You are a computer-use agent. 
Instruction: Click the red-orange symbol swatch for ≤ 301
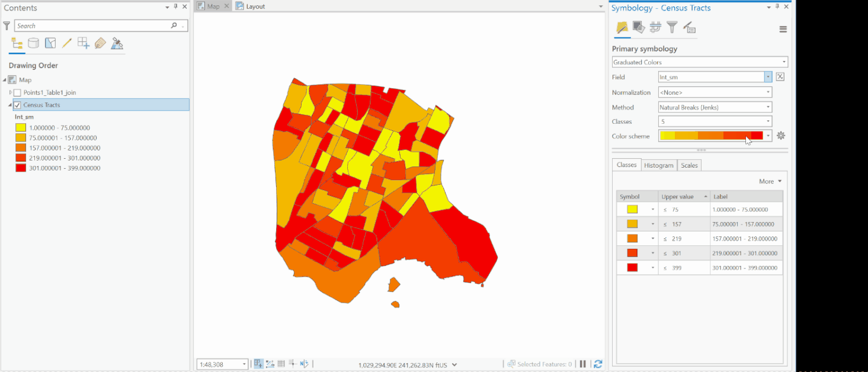(x=632, y=253)
